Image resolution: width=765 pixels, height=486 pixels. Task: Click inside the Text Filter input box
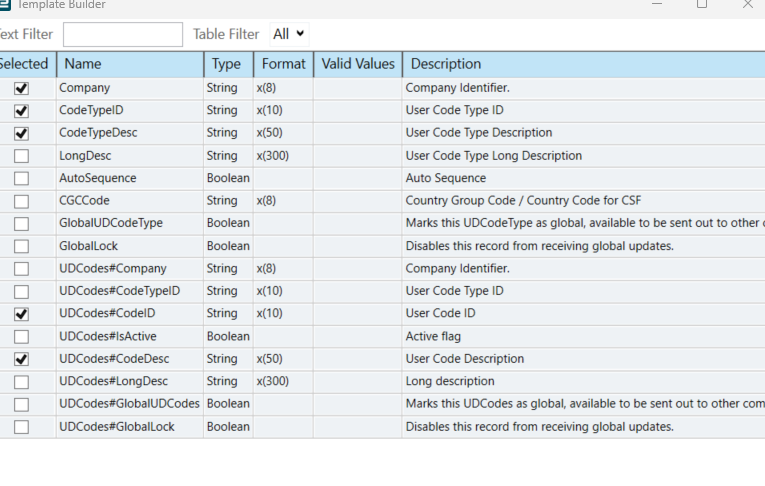(x=123, y=35)
